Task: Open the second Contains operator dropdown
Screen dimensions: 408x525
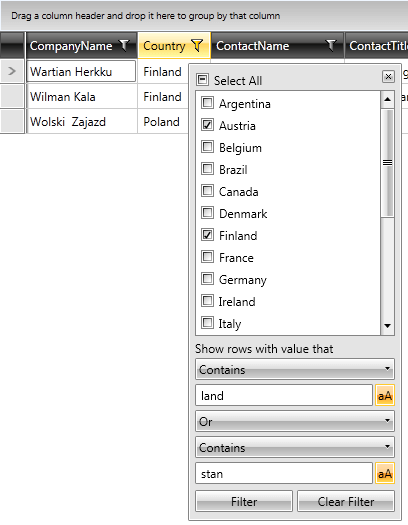Action: [295, 447]
